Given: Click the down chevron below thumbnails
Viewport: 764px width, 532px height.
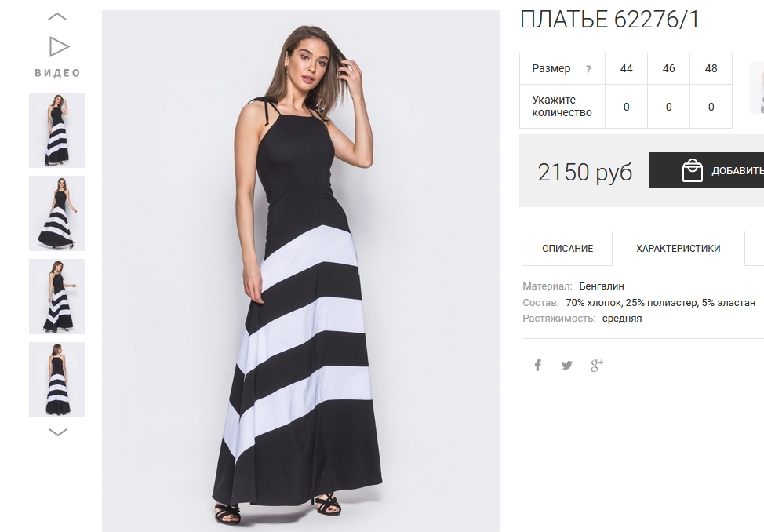Looking at the screenshot, I should point(57,432).
